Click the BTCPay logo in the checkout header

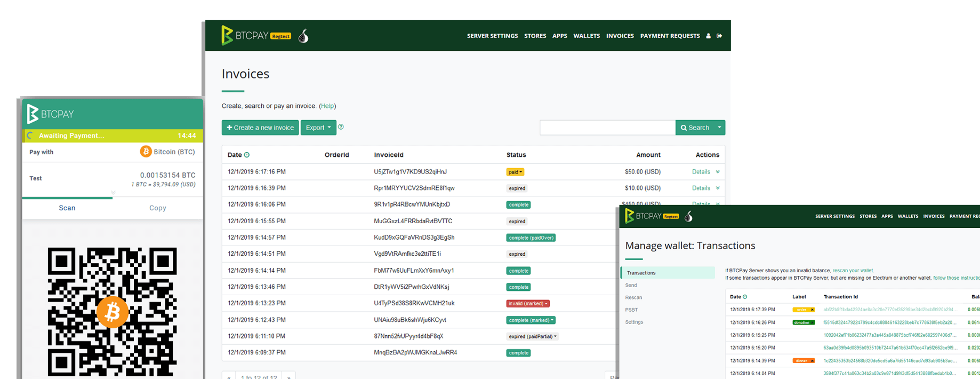51,114
